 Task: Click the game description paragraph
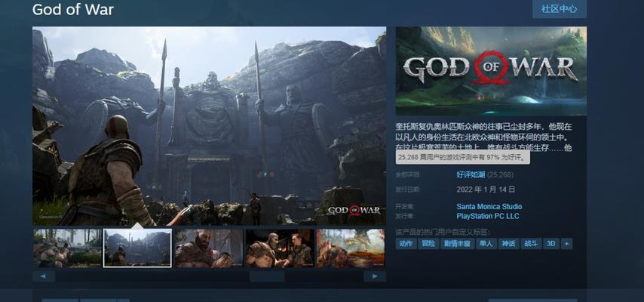click(x=484, y=137)
